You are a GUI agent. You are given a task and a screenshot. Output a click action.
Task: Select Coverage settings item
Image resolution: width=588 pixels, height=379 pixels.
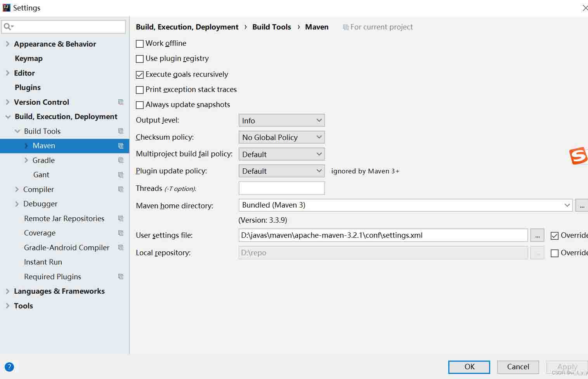pos(40,233)
